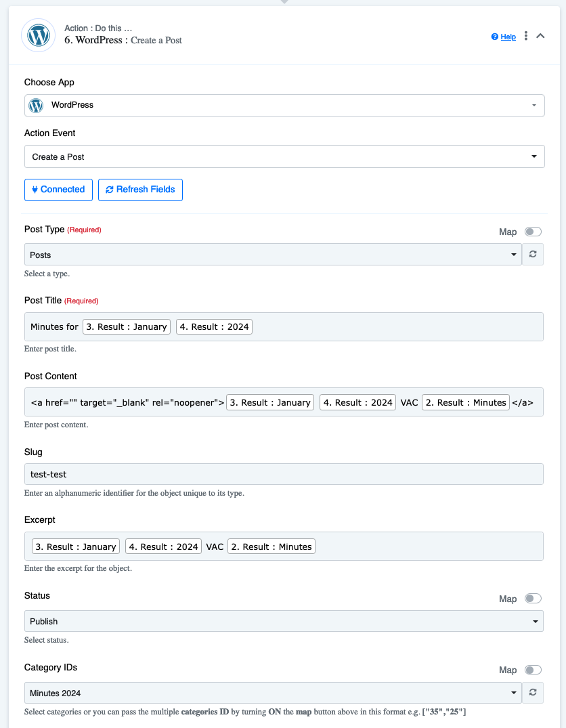Viewport: 566px width, 728px height.
Task: Click '2. Result : Minutes' tag in Excerpt
Action: pyautogui.click(x=271, y=547)
